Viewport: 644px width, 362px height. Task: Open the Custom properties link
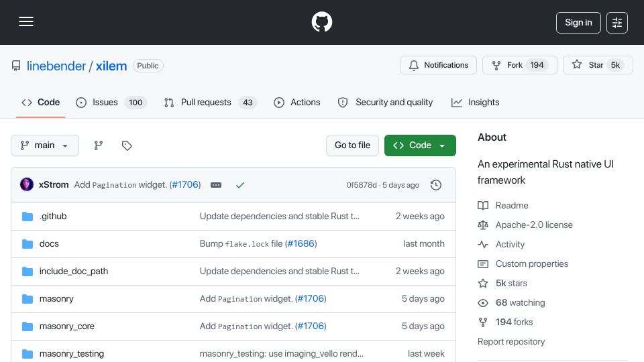click(x=532, y=264)
